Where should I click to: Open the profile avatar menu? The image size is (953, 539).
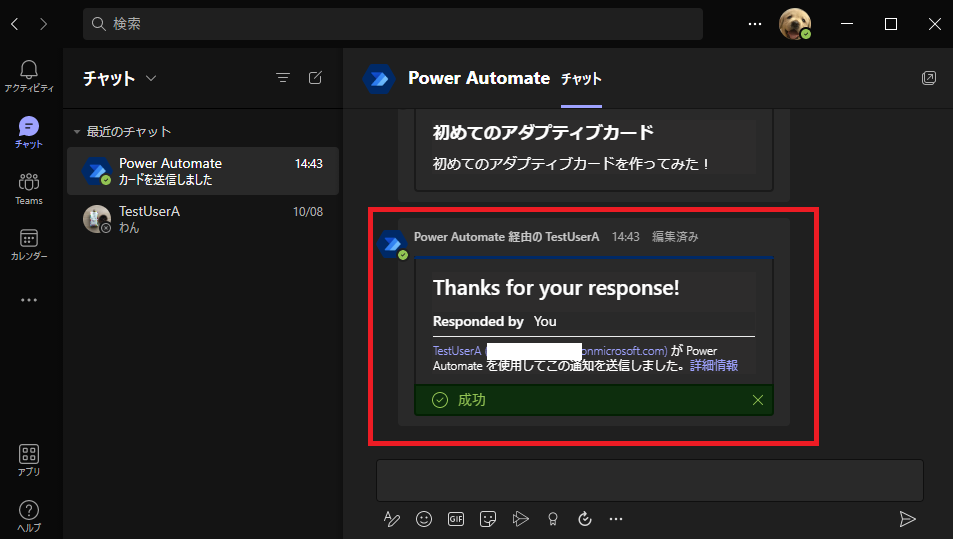795,24
